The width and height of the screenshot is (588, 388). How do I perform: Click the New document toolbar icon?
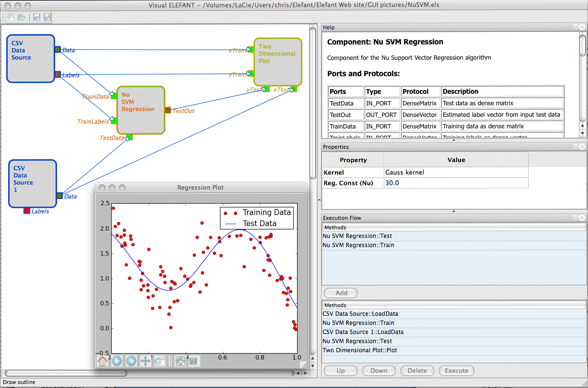point(11,17)
